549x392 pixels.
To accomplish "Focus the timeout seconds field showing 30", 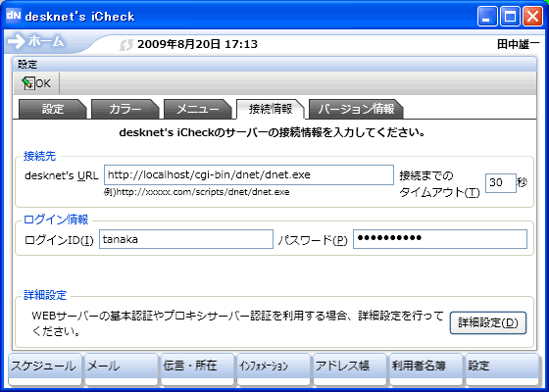I will coord(501,182).
